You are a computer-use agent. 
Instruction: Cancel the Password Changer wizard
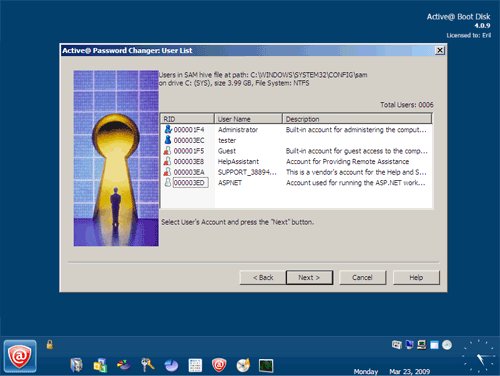click(362, 277)
